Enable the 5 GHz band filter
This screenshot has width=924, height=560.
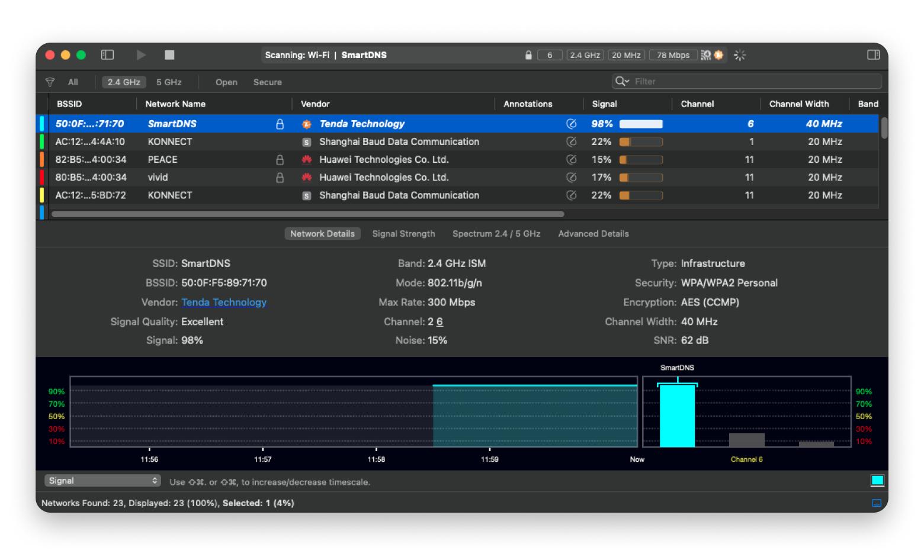tap(169, 82)
